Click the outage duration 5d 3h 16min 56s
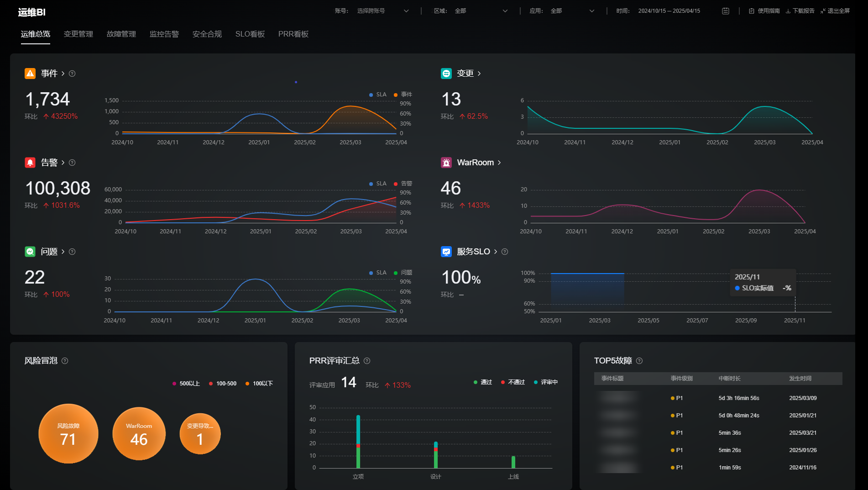Viewport: 868px width, 490px height. pyautogui.click(x=739, y=398)
